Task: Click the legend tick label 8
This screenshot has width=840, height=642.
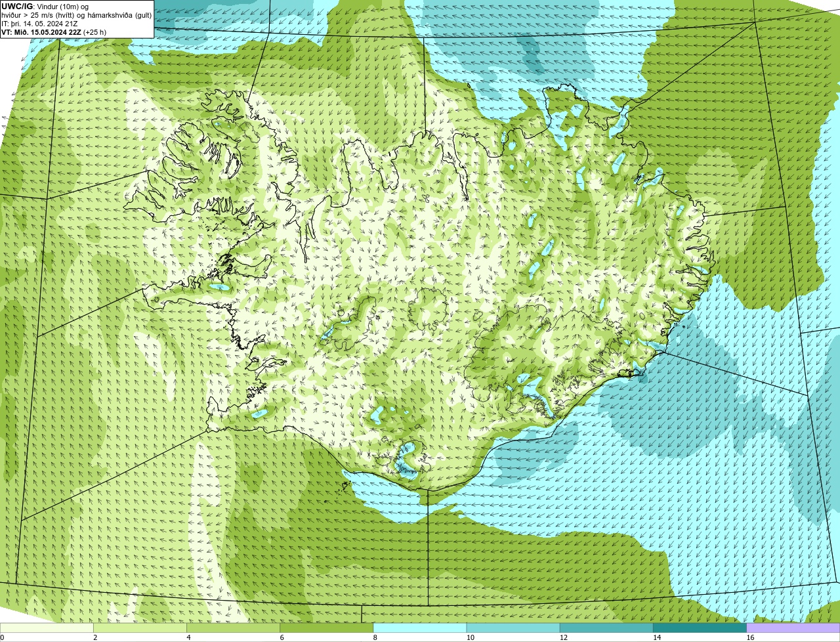Action: pyautogui.click(x=375, y=637)
